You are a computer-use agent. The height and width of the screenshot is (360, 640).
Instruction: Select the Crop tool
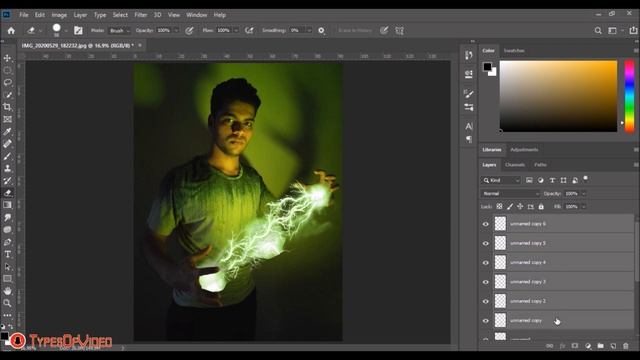click(7, 107)
